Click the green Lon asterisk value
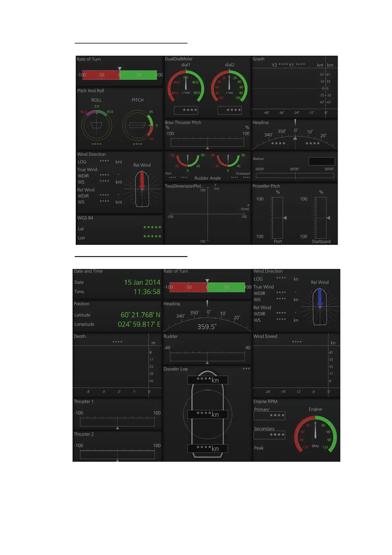Image resolution: width=392 pixels, height=555 pixels. pyautogui.click(x=152, y=237)
